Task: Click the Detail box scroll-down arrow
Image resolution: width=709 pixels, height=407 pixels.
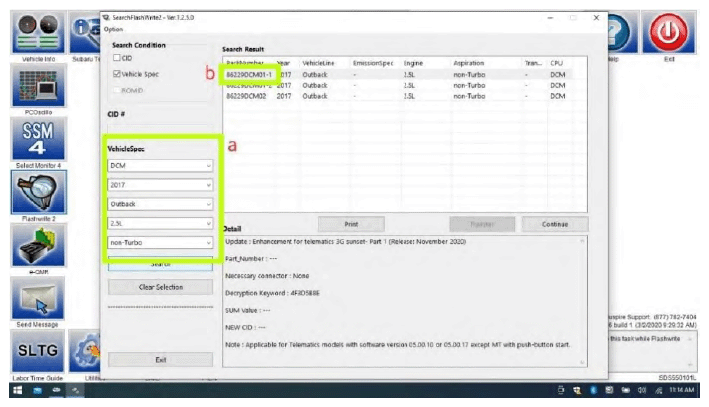Action: point(582,362)
